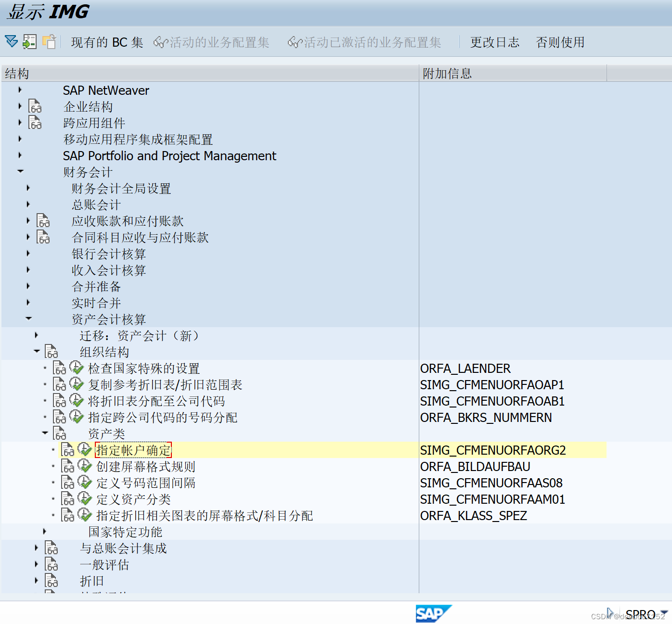Collapse the 财务会计 node
Screen dimensions: 672x624
tap(20, 171)
